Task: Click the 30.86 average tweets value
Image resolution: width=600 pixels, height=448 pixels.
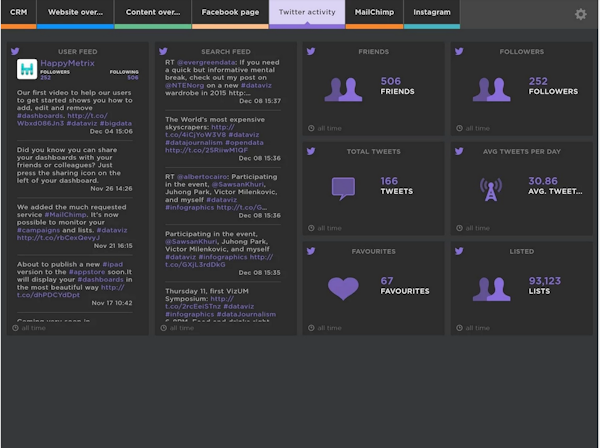Action: pyautogui.click(x=543, y=181)
